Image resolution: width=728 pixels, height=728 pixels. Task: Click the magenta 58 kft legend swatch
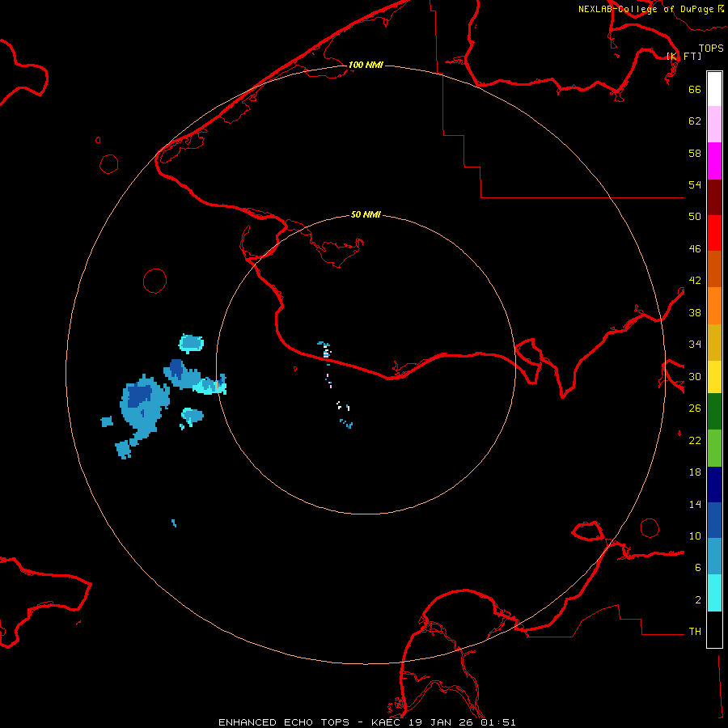(x=714, y=161)
